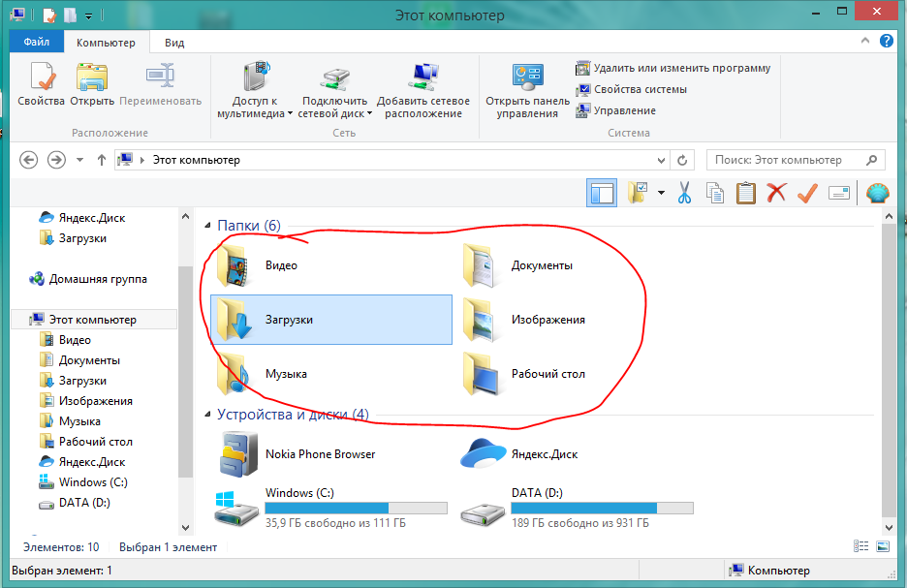
Task: Select the DATA (D:) drive
Action: 577,508
